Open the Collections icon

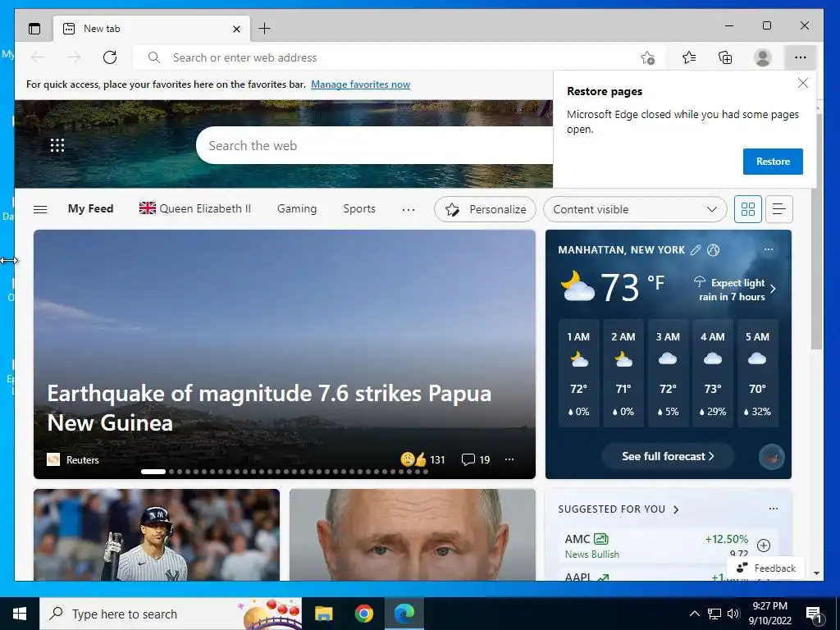point(725,57)
